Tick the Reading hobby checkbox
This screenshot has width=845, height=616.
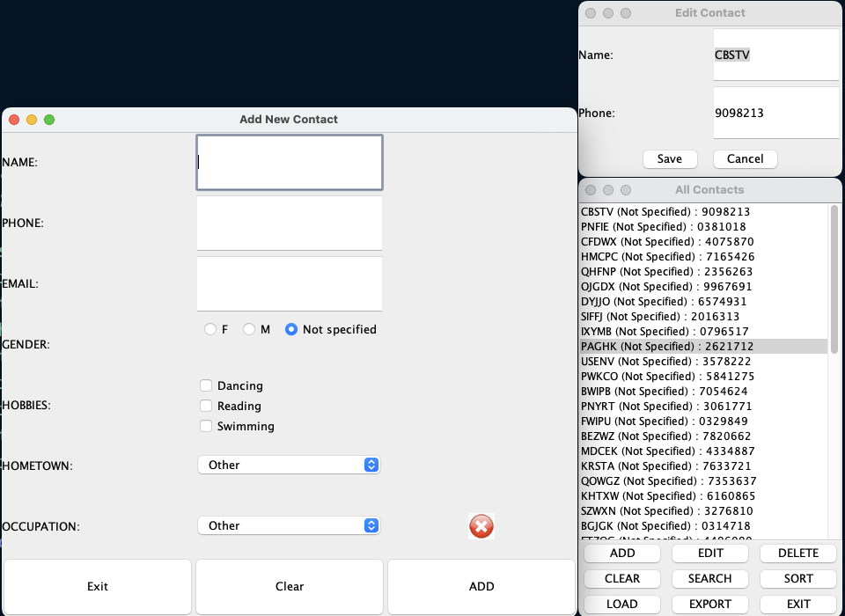206,406
